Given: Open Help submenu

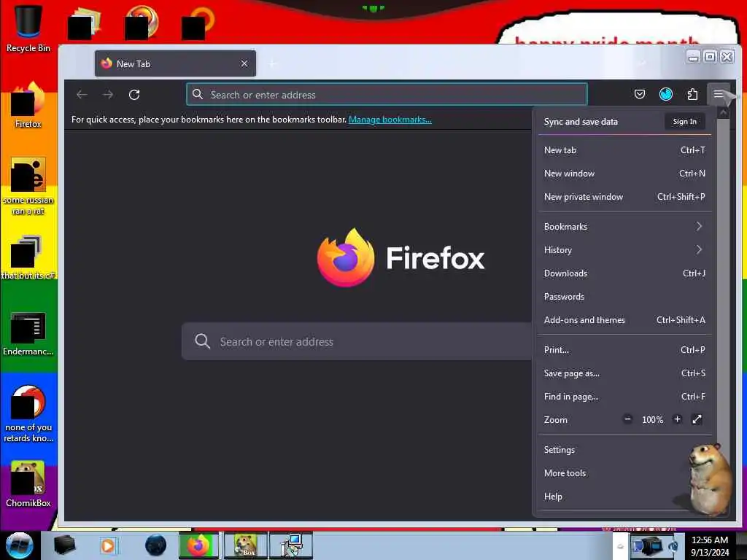Looking at the screenshot, I should [x=624, y=497].
